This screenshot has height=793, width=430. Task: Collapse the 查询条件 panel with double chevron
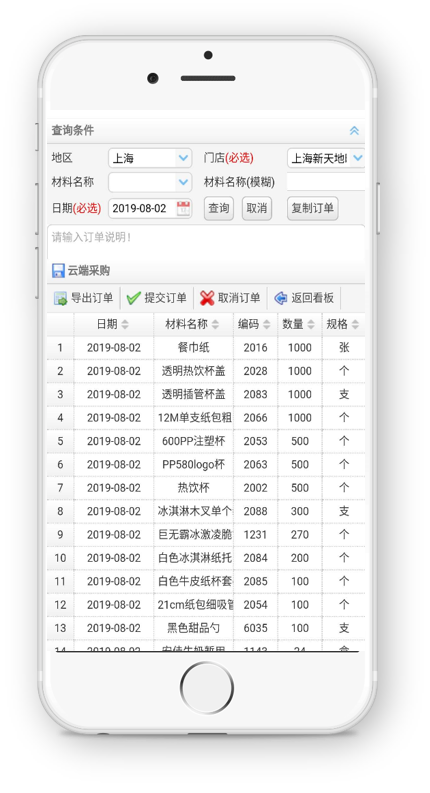coord(354,130)
